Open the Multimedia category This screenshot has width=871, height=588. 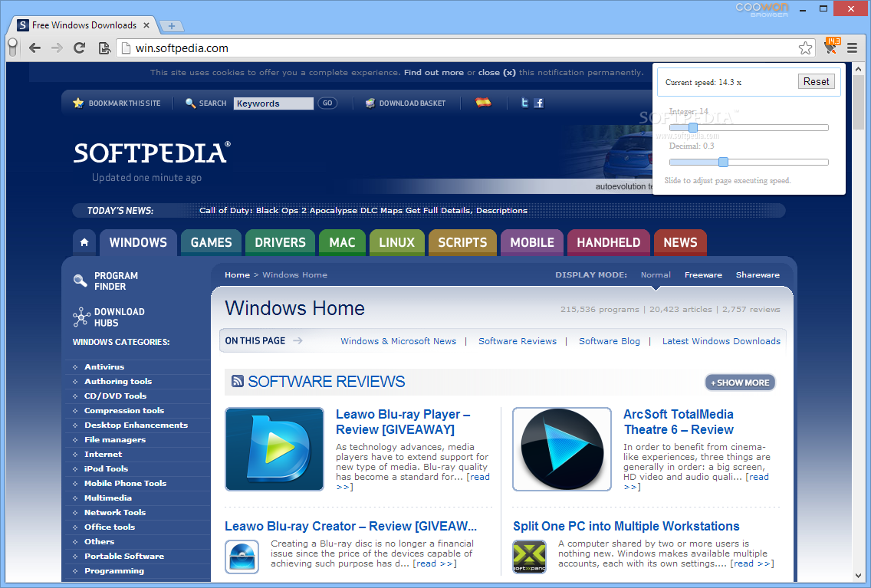tap(108, 498)
